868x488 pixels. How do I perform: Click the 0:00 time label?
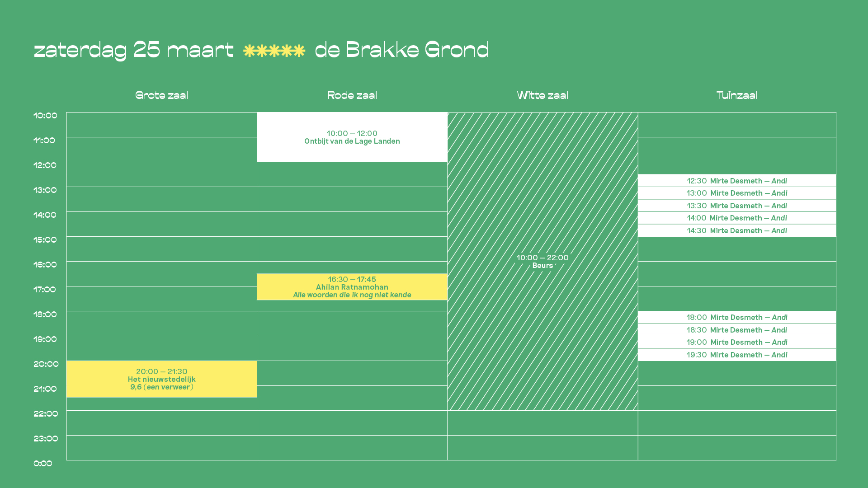[43, 464]
